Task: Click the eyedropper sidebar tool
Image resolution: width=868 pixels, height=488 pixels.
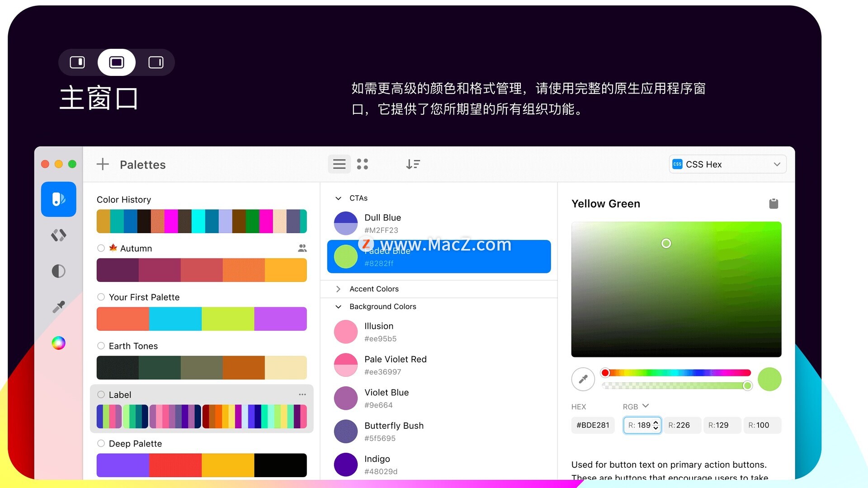Action: (x=58, y=307)
